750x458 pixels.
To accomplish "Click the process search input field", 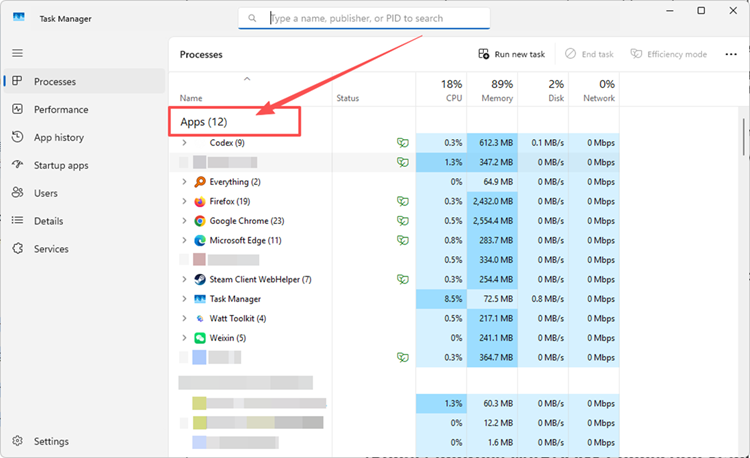I will point(364,18).
